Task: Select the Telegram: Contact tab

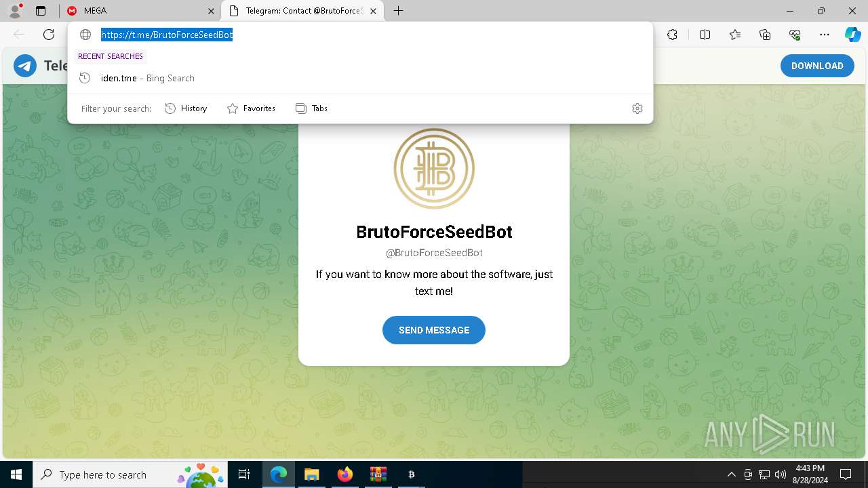Action: [x=302, y=11]
